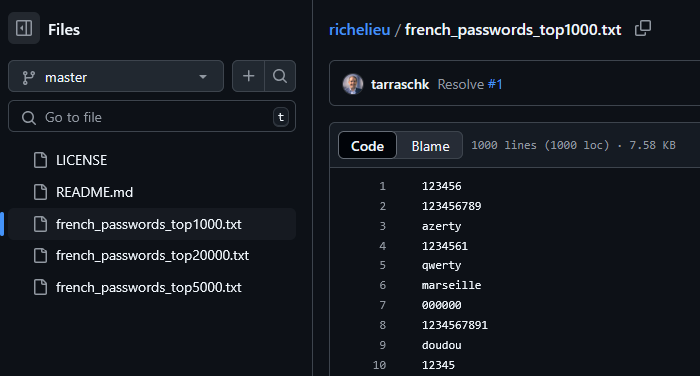Click the LICENSE file icon
700x376 pixels.
coord(40,160)
